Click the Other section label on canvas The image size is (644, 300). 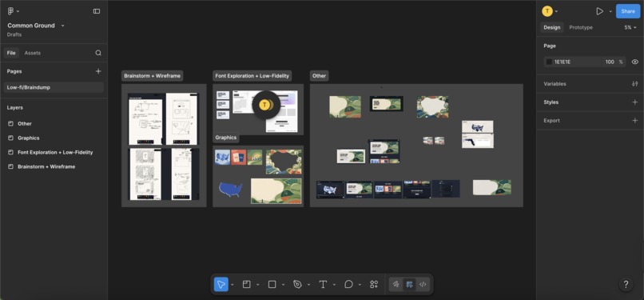pos(319,76)
